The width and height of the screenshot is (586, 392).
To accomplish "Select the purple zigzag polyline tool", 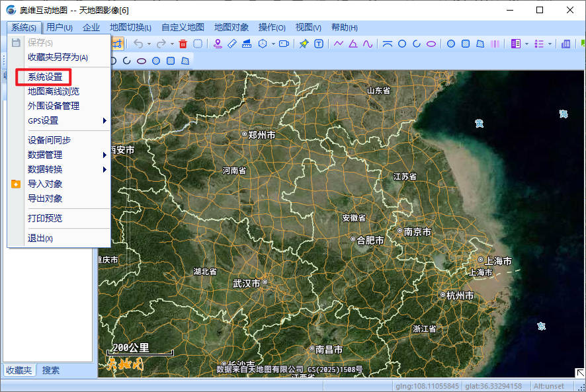I will pyautogui.click(x=339, y=44).
